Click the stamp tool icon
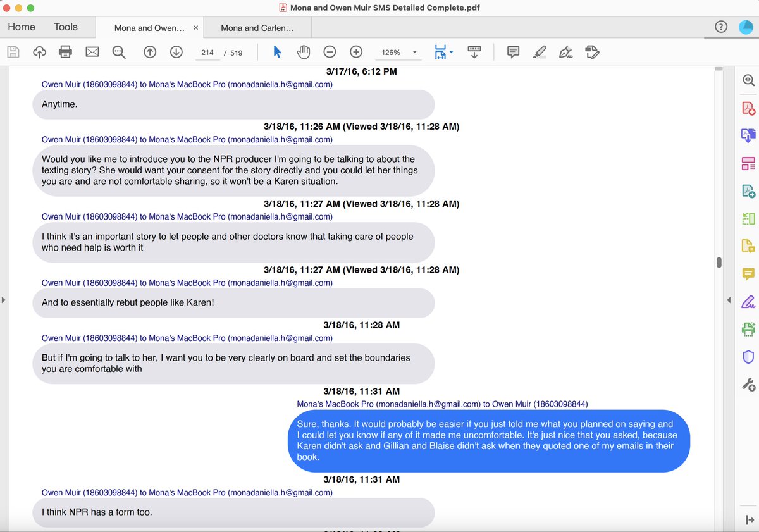Screen dimensions: 759x532 (x=592, y=52)
